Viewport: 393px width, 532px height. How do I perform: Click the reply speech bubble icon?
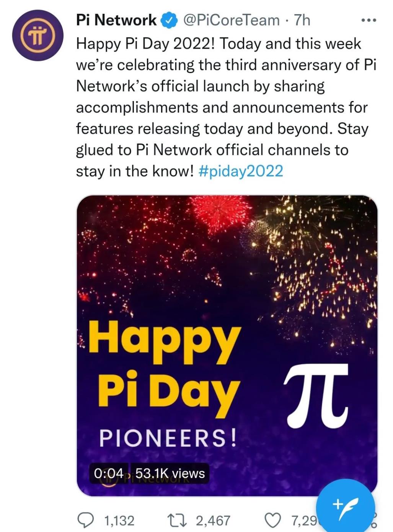pyautogui.click(x=85, y=520)
